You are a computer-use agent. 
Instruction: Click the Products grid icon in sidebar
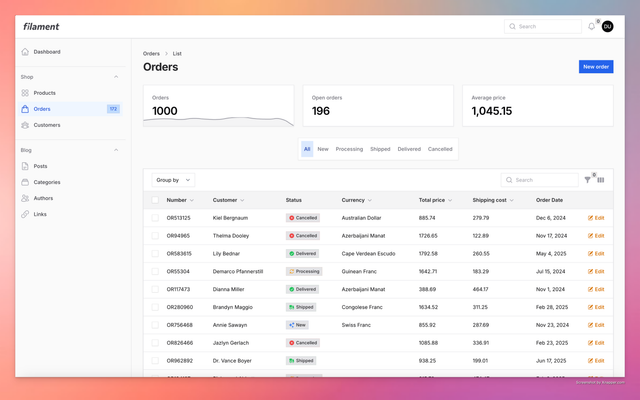(x=25, y=93)
